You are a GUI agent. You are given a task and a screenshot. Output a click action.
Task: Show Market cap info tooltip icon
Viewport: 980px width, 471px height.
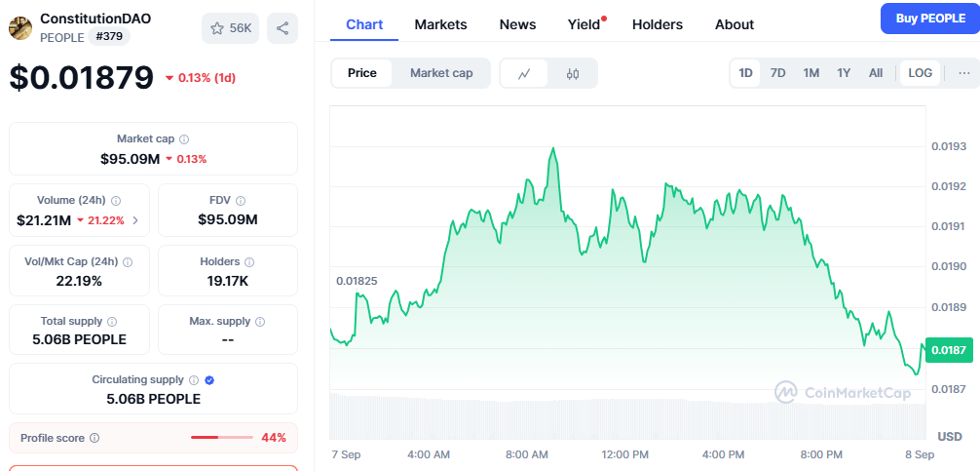point(184,139)
